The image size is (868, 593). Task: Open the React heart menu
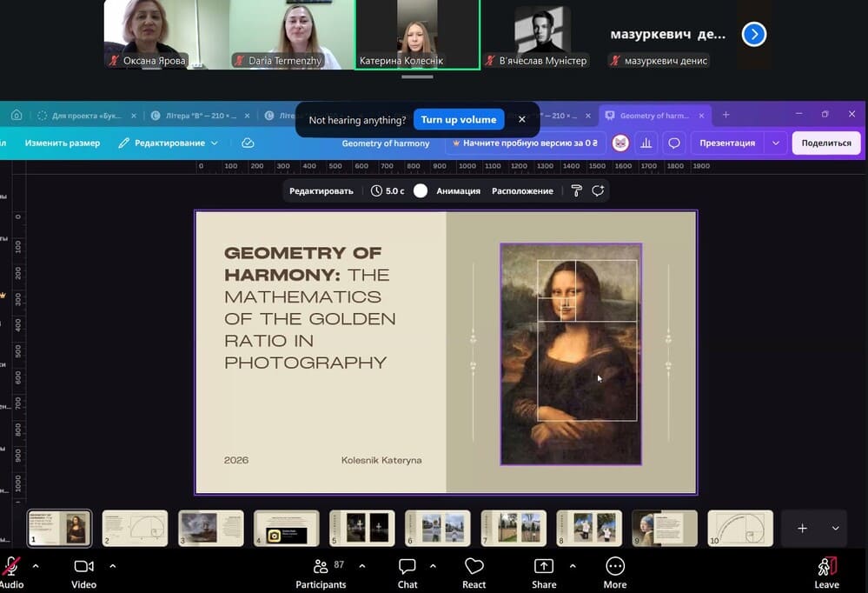474,572
